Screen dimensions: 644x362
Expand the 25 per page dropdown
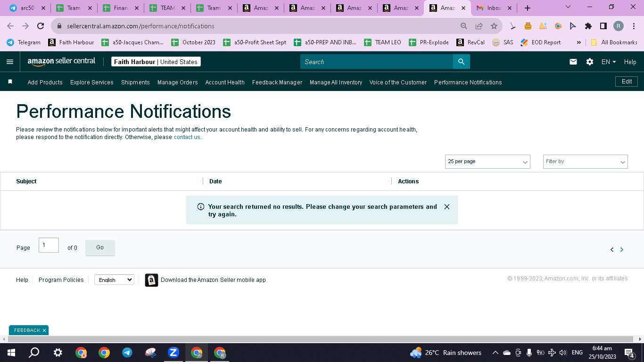(x=487, y=162)
